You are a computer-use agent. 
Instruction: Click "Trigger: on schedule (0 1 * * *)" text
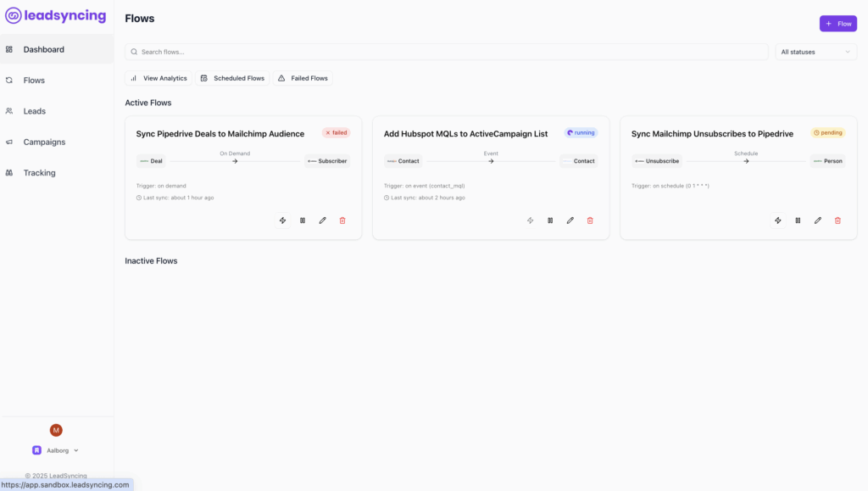click(670, 186)
